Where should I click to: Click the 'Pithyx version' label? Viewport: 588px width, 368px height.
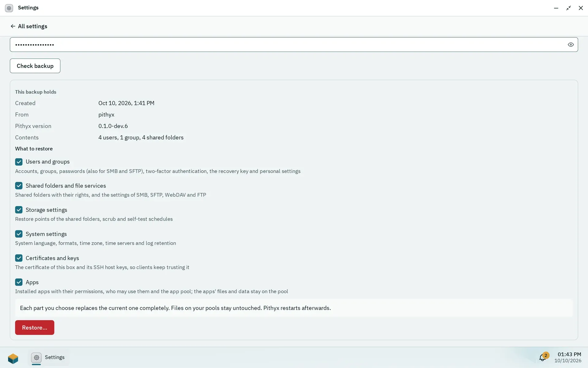pyautogui.click(x=33, y=126)
